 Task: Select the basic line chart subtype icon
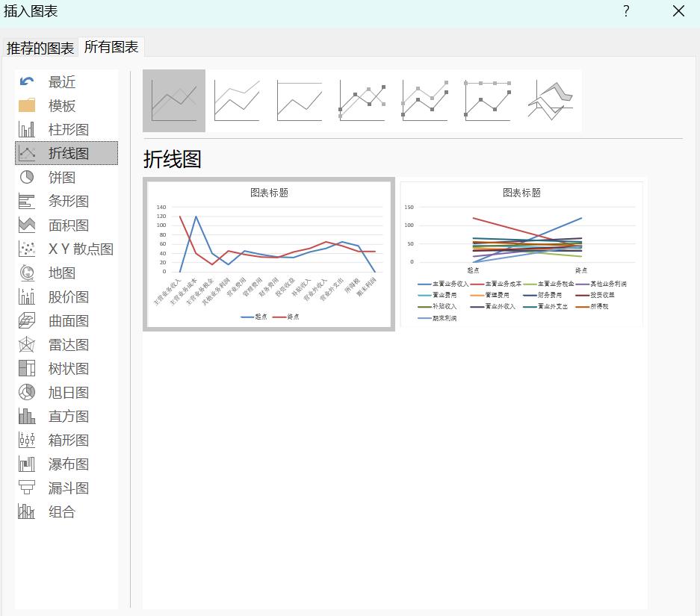[x=174, y=100]
